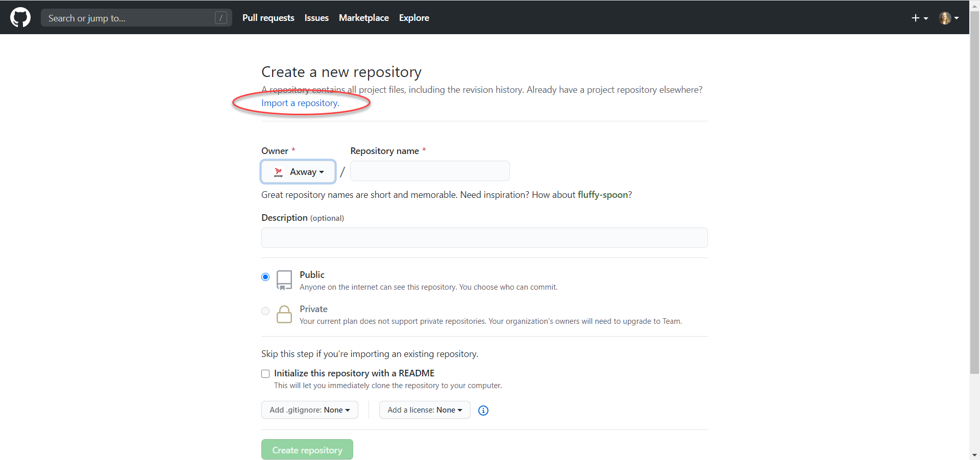Viewport: 980px width, 460px height.
Task: Focus the Search or jump to field
Action: pyautogui.click(x=136, y=18)
